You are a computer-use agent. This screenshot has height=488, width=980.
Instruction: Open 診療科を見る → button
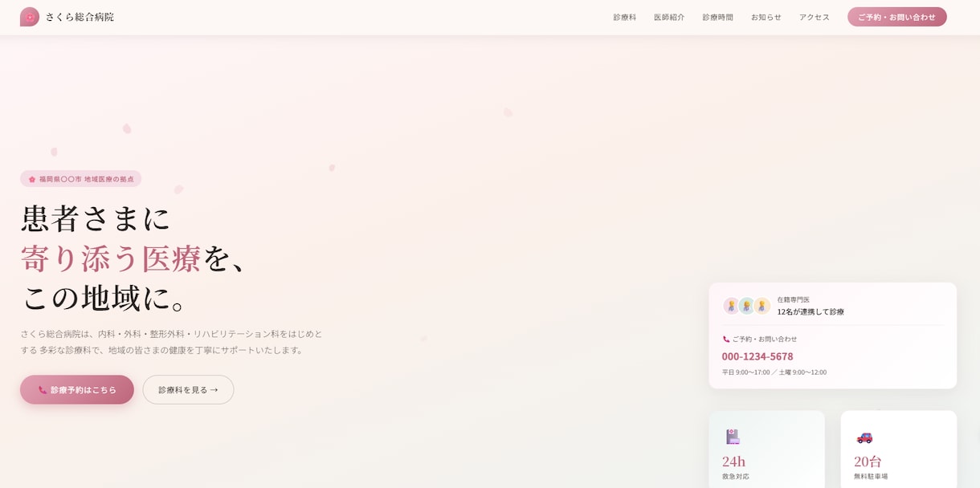[188, 389]
